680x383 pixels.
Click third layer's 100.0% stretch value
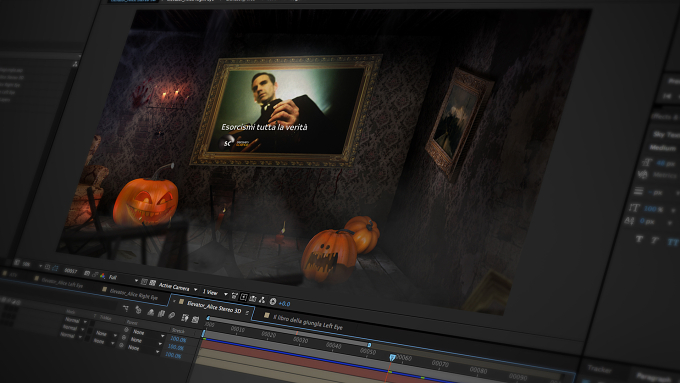pyautogui.click(x=173, y=355)
